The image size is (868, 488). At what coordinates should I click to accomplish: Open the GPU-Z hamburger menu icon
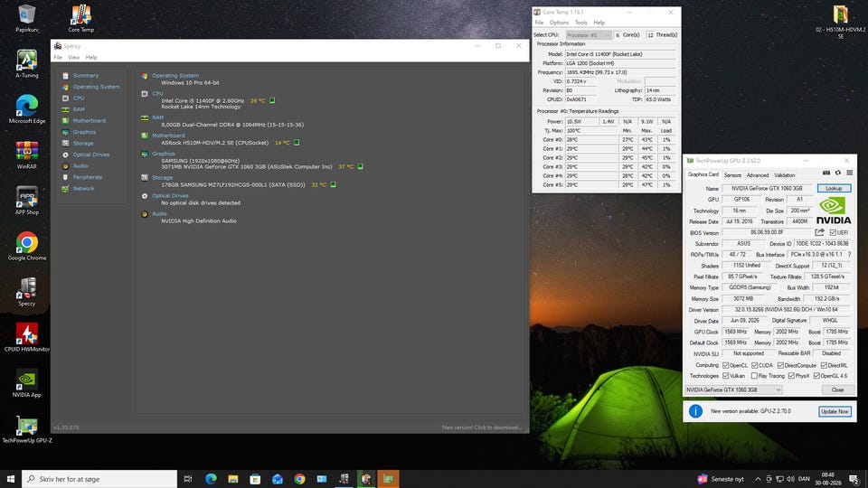pyautogui.click(x=850, y=174)
